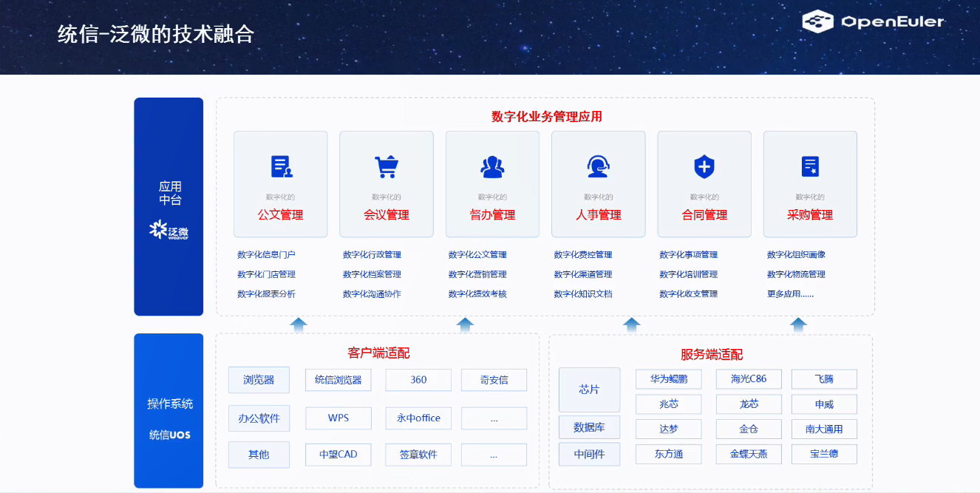Click the 360 box

point(419,380)
